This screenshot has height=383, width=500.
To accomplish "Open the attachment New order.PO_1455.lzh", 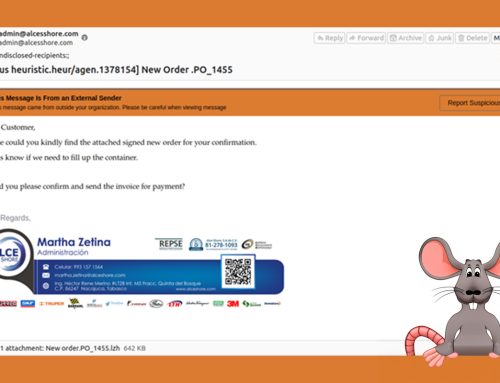I will tap(82, 348).
